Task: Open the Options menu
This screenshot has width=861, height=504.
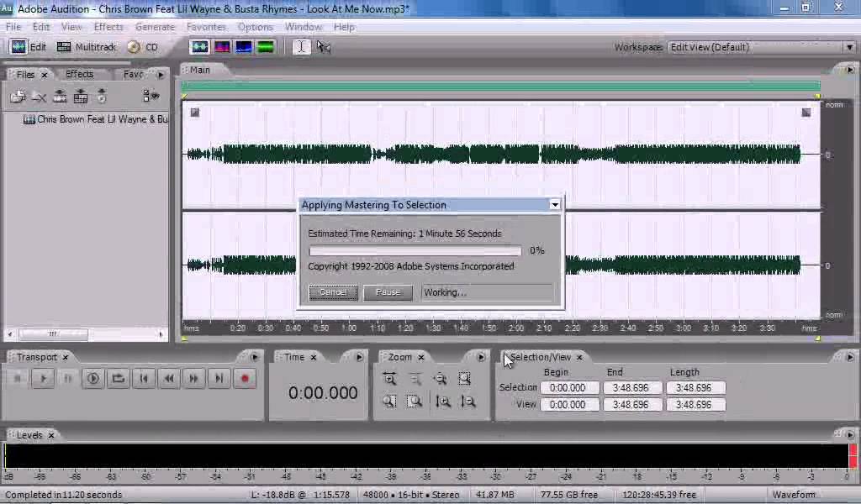Action: [256, 27]
